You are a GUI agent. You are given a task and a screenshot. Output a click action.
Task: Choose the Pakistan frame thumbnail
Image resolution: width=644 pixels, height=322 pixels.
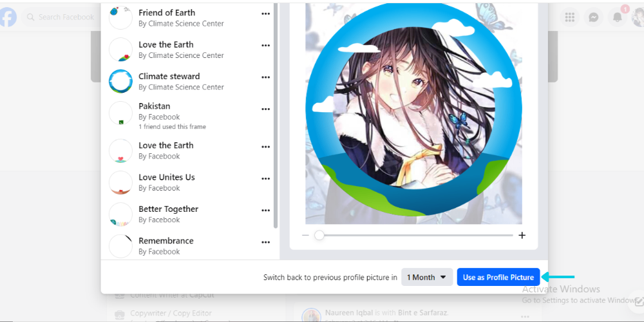pos(121,113)
